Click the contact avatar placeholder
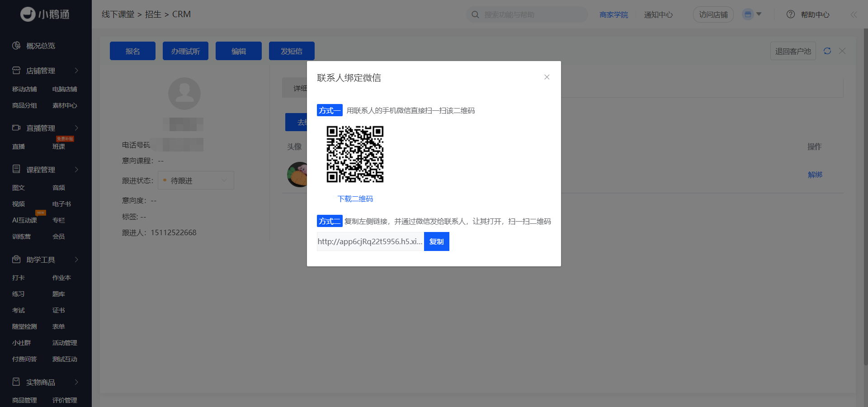 pos(184,94)
